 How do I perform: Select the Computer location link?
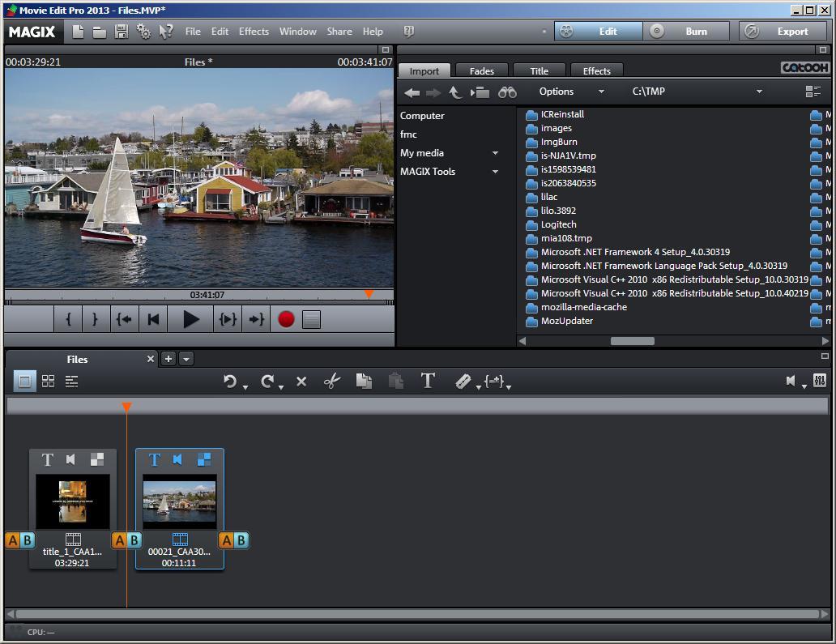422,116
